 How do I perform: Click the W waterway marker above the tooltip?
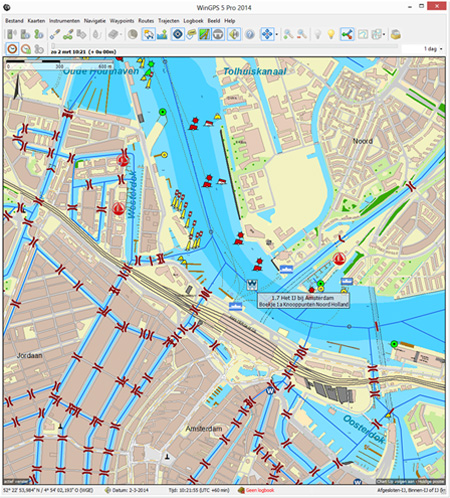[x=252, y=284]
